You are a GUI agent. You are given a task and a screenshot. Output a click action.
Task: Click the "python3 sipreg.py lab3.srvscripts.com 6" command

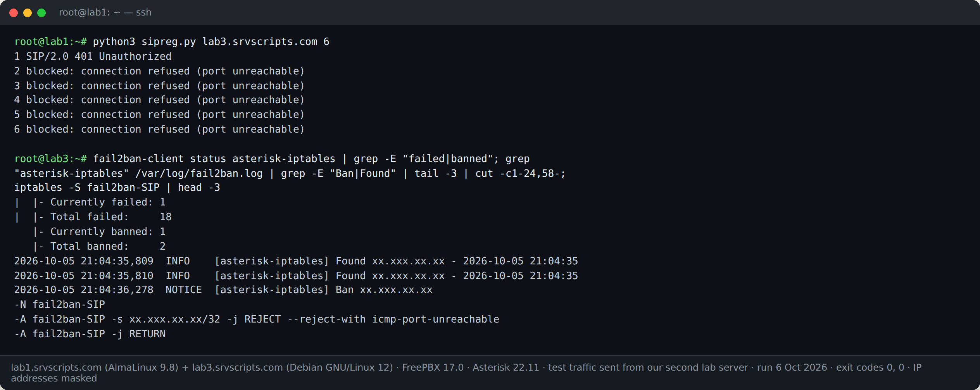(211, 42)
